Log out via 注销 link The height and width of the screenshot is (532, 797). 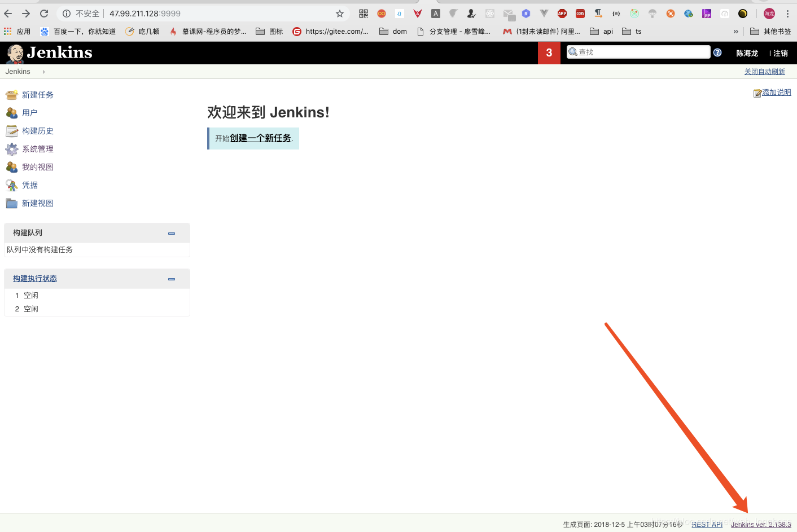(781, 53)
